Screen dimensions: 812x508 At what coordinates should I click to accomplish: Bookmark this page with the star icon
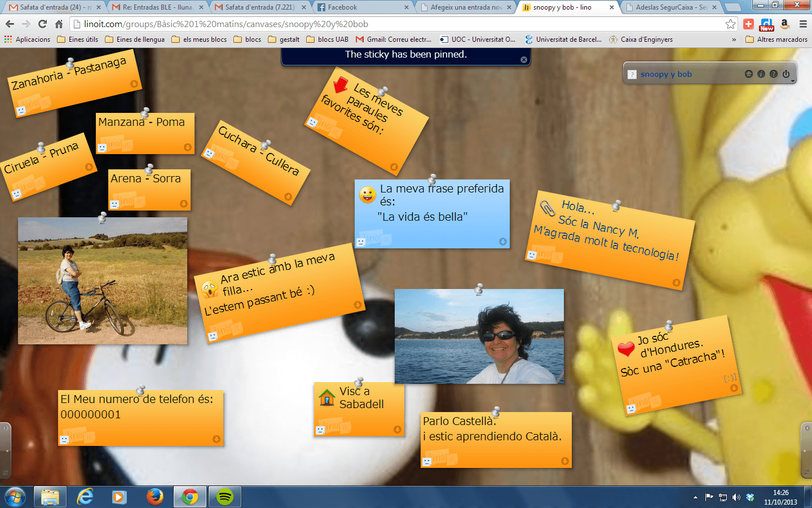(x=730, y=24)
